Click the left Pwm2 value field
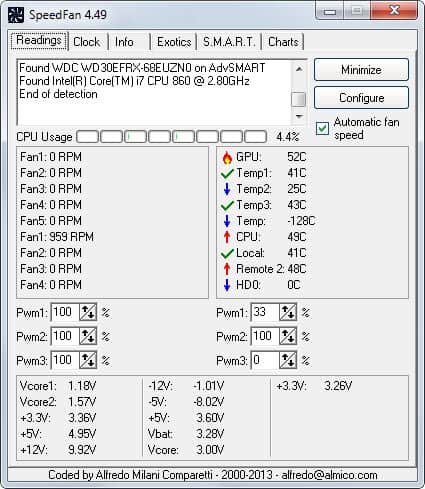The image size is (425, 489). [65, 336]
